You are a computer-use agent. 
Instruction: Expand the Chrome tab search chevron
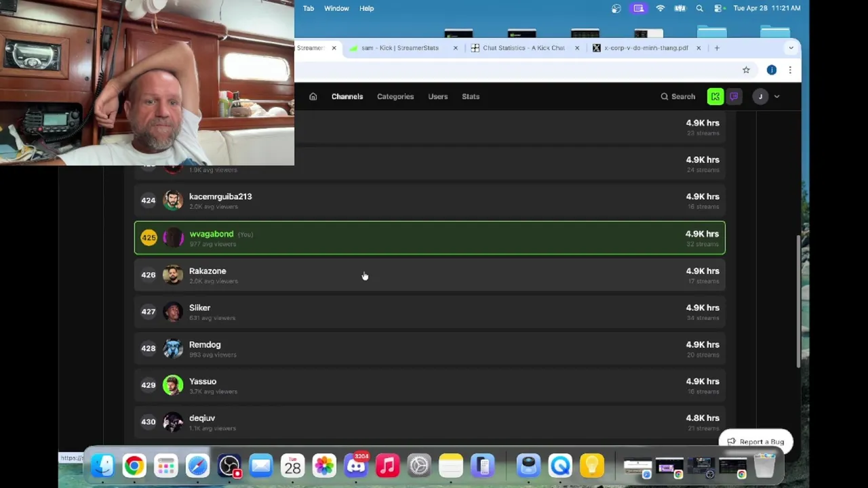point(791,48)
